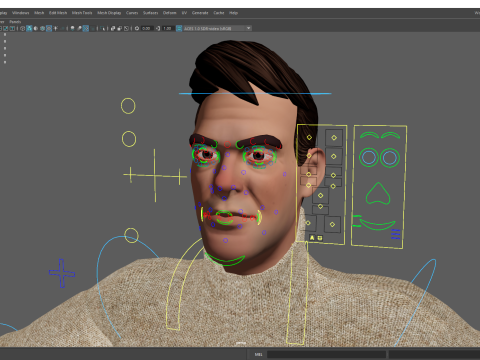This screenshot has height=360, width=480.
Task: Click the exposure reset icon
Action: 137,28
